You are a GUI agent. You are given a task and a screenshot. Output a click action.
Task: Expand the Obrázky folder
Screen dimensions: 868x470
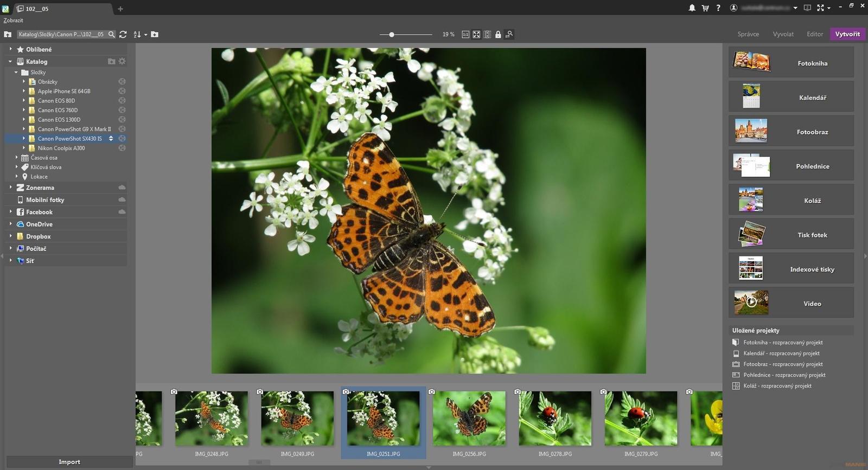click(x=24, y=81)
